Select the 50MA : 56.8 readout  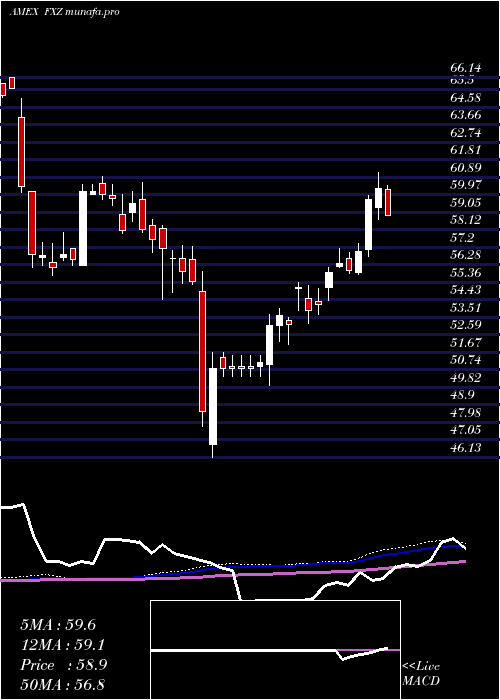(62, 685)
